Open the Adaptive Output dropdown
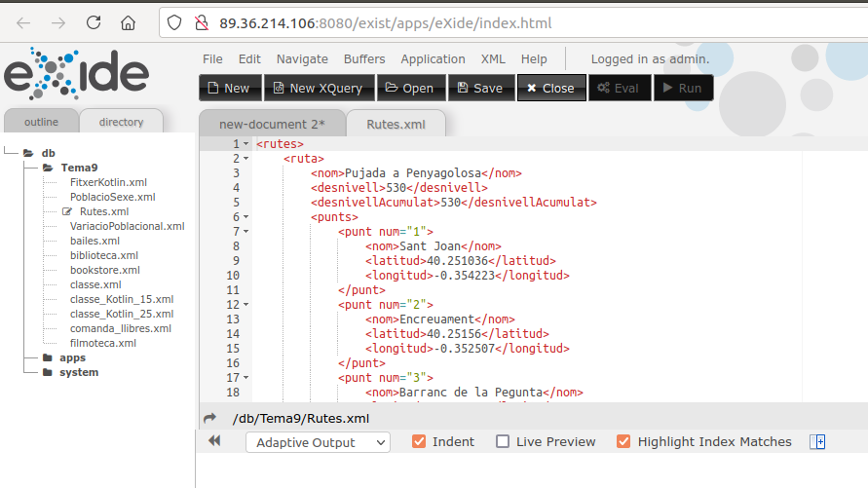This screenshot has height=488, width=868. click(x=318, y=442)
